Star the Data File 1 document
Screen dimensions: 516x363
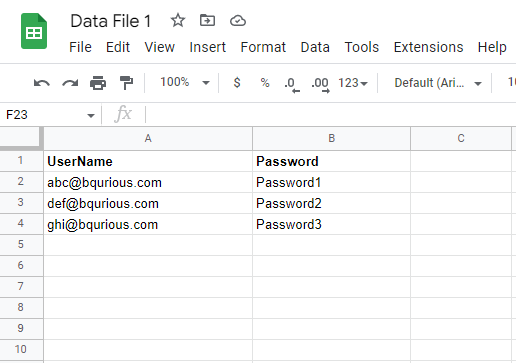click(178, 21)
